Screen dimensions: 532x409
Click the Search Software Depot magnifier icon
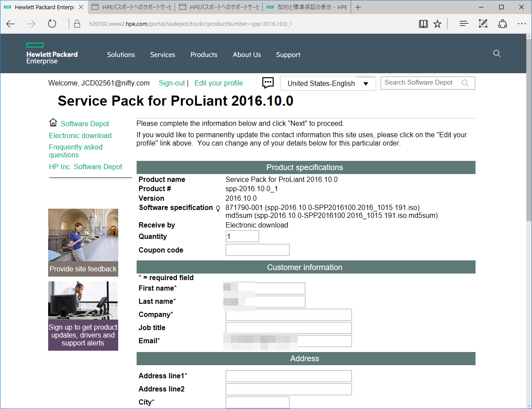pyautogui.click(x=465, y=83)
